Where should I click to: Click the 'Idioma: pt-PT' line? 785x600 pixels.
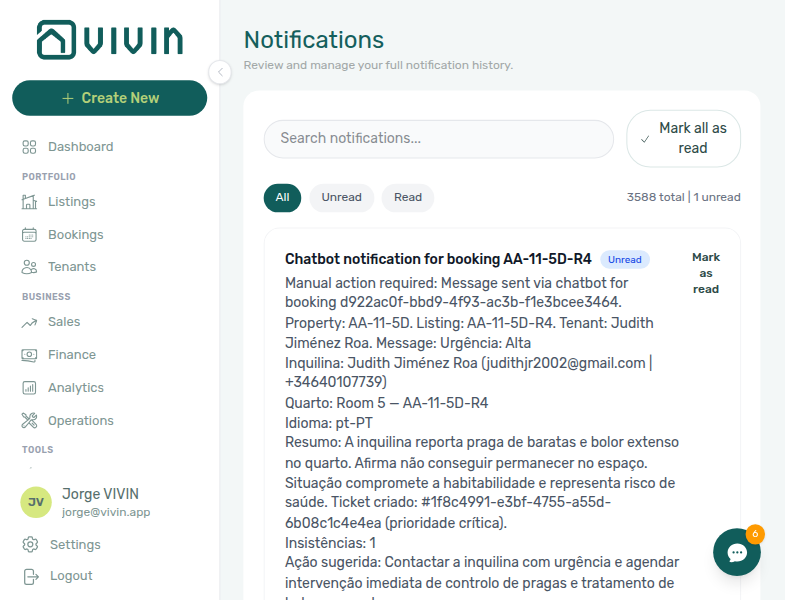point(329,423)
